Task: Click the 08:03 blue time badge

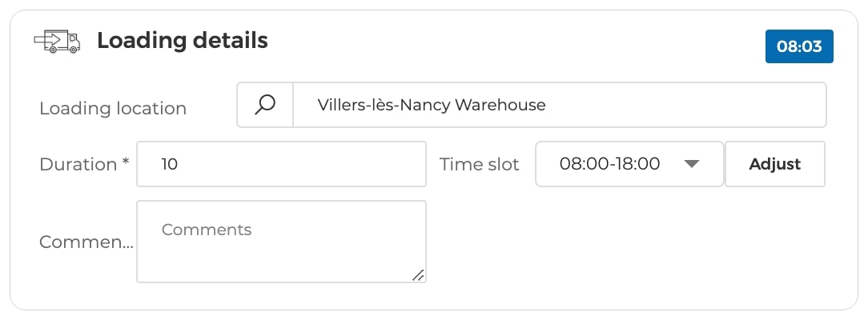Action: pos(799,46)
